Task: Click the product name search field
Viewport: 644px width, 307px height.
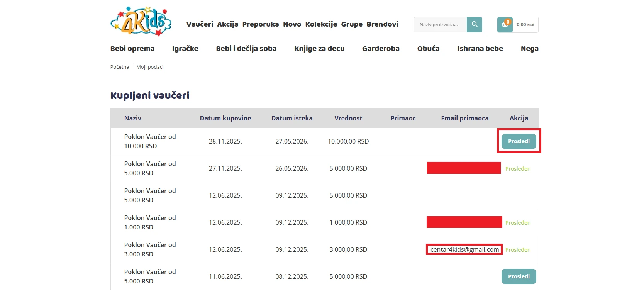Action: [440, 25]
